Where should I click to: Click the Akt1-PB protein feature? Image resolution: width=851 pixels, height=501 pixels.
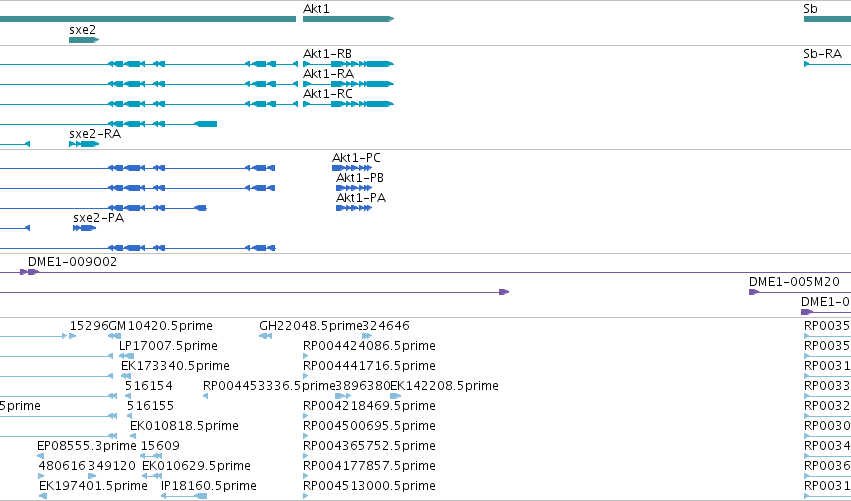354,188
